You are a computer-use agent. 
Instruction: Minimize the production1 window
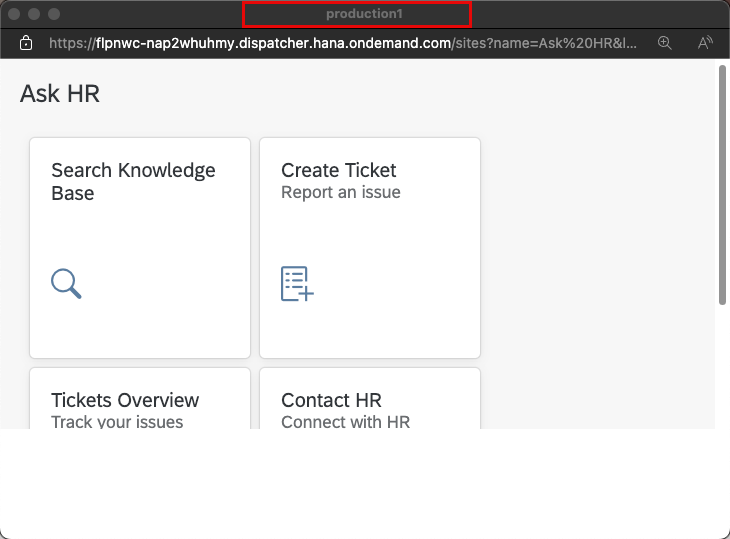pos(34,14)
